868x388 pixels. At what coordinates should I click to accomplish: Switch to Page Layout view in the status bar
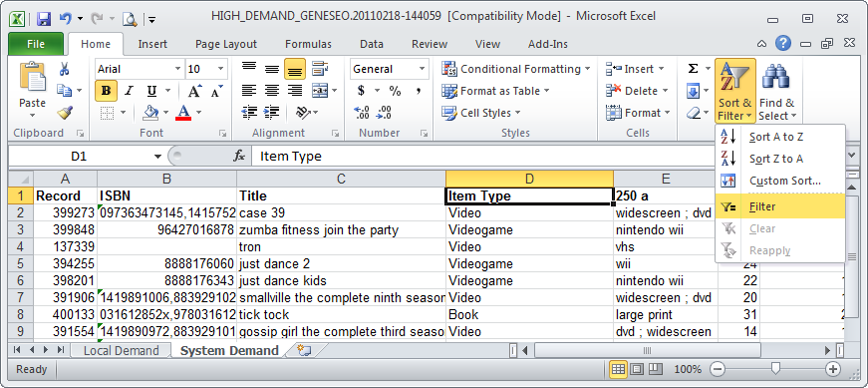pos(637,369)
